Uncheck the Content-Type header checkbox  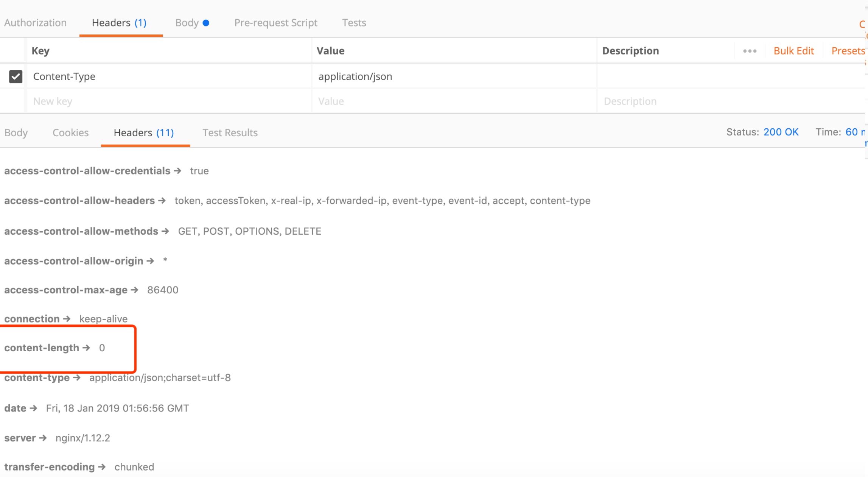[16, 76]
